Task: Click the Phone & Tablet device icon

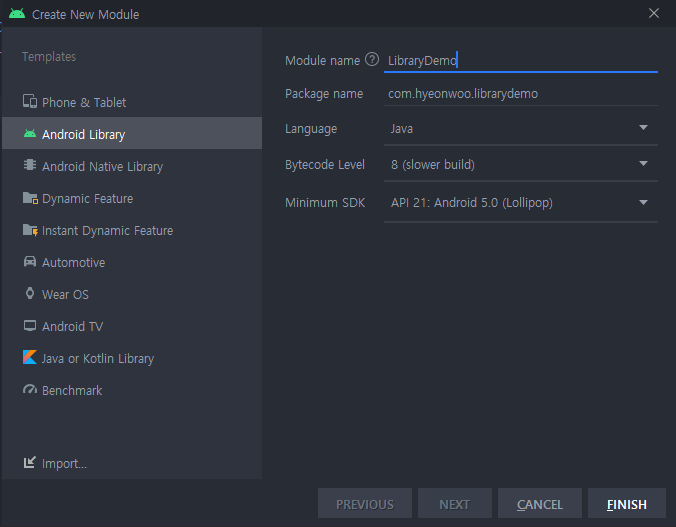Action: (x=30, y=102)
